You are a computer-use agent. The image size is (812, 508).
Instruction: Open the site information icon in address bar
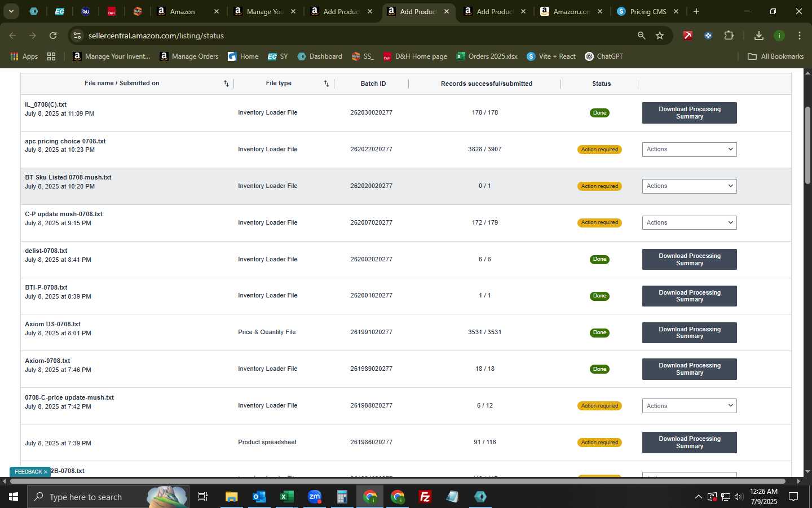pos(77,36)
